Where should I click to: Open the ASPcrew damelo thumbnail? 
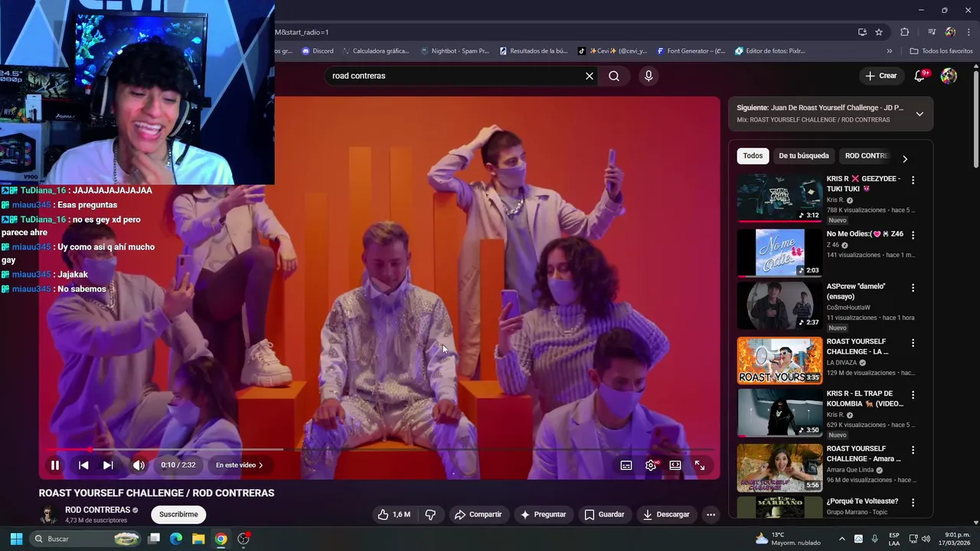point(779,305)
